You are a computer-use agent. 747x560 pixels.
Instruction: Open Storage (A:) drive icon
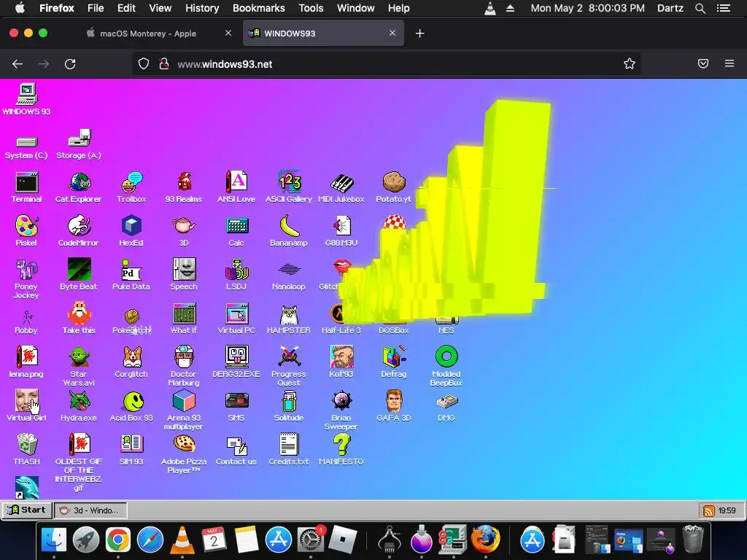pos(79,144)
